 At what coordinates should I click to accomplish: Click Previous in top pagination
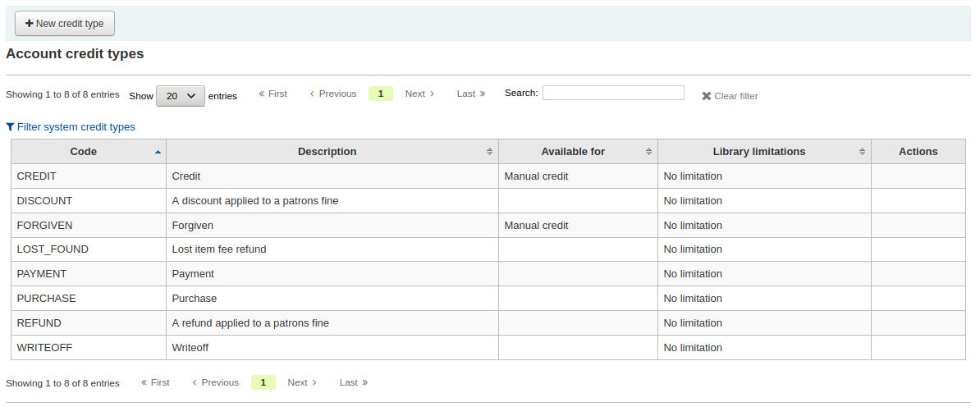coord(332,94)
